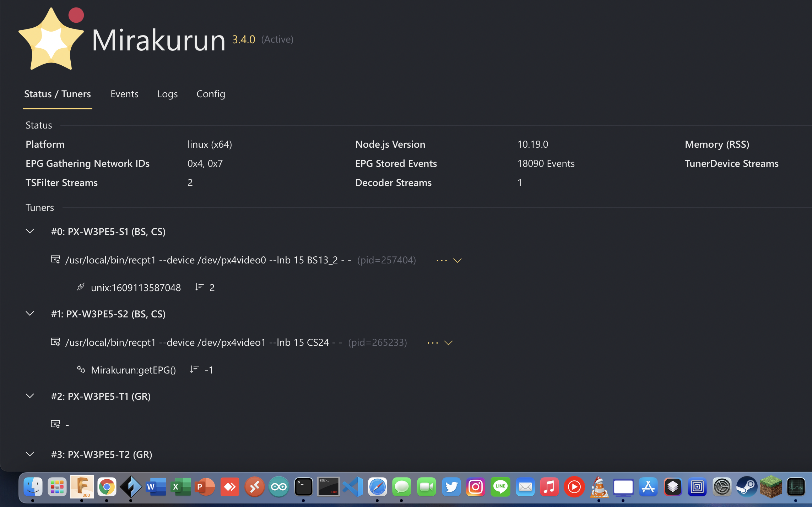Screen dimensions: 812x507
Task: Open Microsoft Excel from the Dock
Action: click(x=180, y=487)
